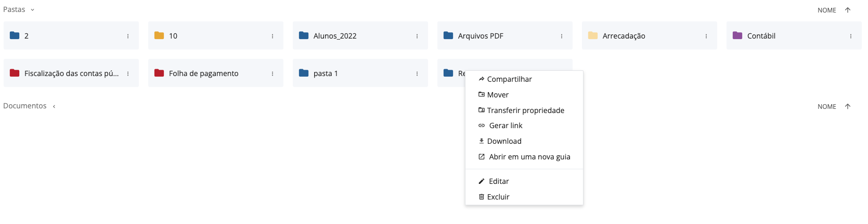Click the kebab menu on Arrecadação folder
This screenshot has height=224, width=868.
(x=706, y=36)
